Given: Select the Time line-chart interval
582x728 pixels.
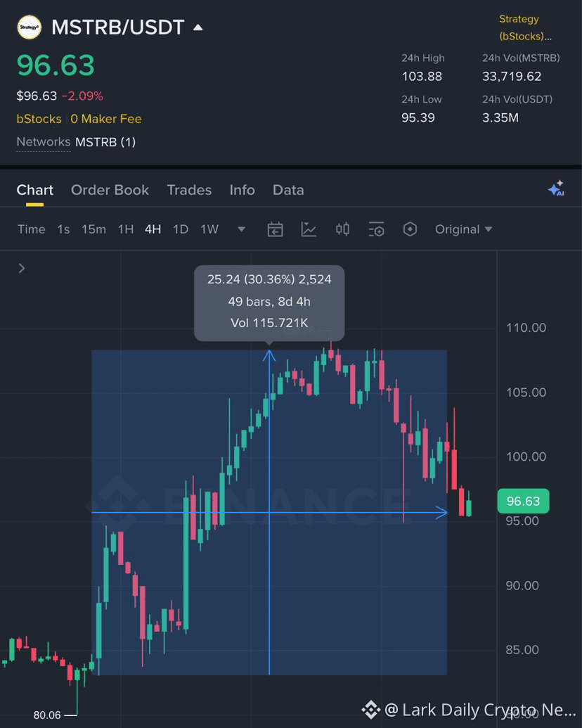Looking at the screenshot, I should coord(32,229).
